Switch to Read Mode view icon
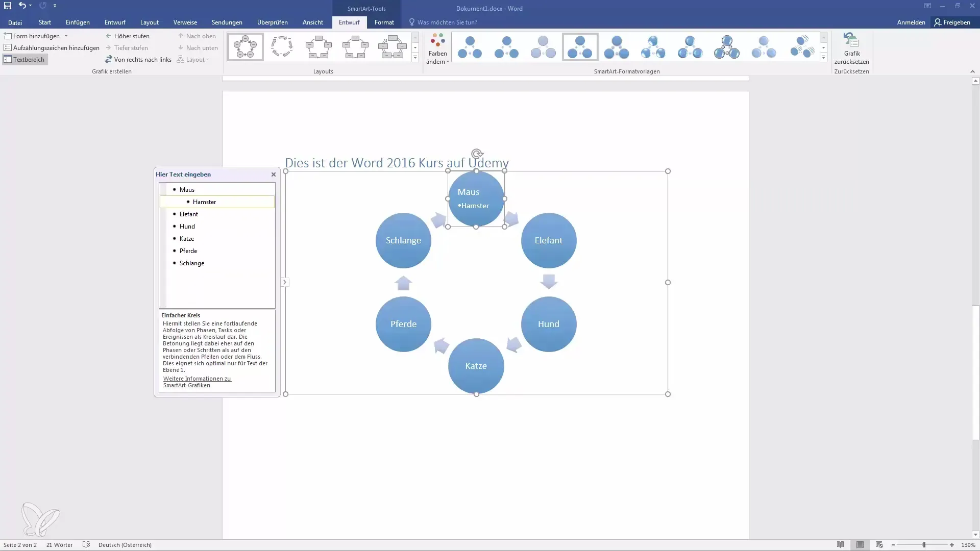Viewport: 980px width, 551px height. tap(840, 545)
